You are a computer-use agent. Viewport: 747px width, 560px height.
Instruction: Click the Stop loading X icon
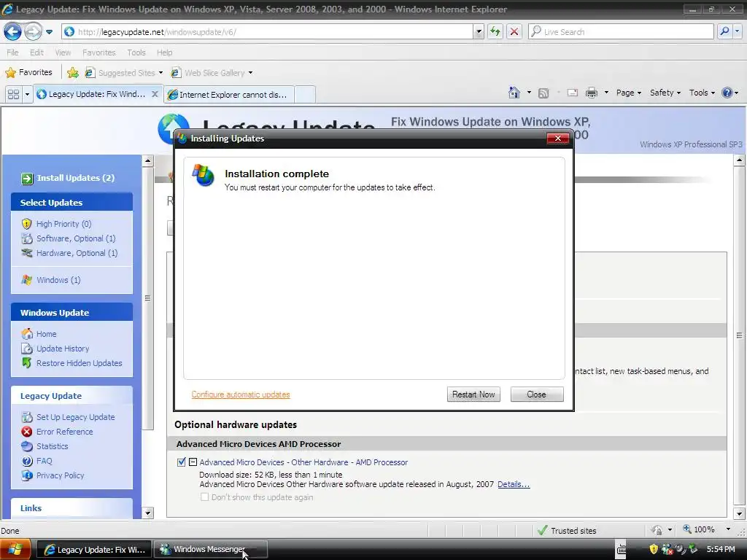tap(514, 32)
